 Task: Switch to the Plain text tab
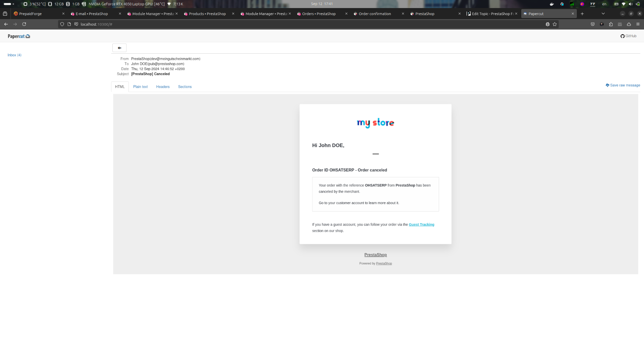(140, 87)
